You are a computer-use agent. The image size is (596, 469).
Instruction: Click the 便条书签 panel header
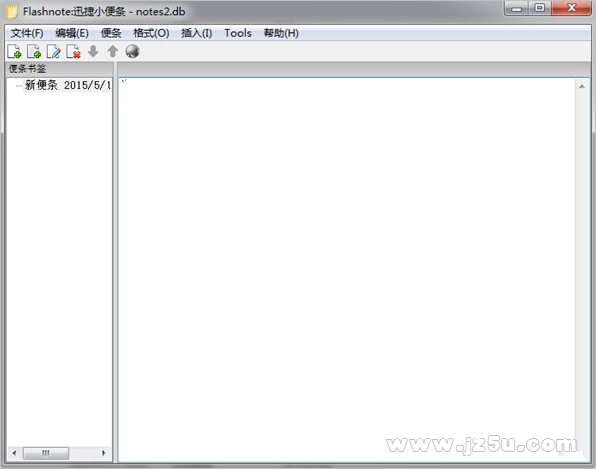coord(60,69)
